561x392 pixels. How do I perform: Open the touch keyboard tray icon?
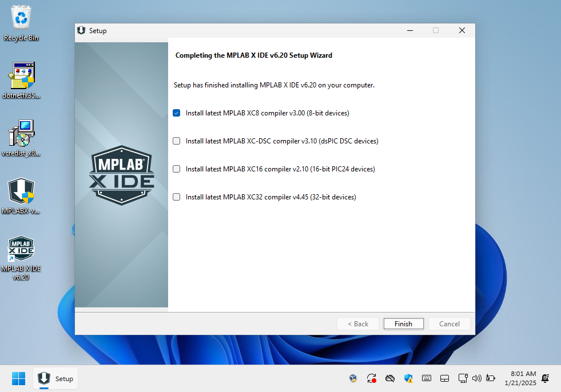click(427, 378)
